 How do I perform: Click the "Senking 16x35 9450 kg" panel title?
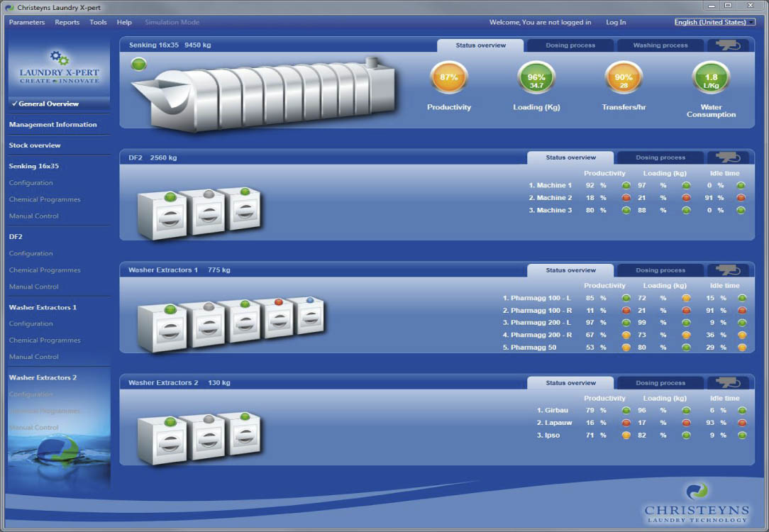pos(170,45)
